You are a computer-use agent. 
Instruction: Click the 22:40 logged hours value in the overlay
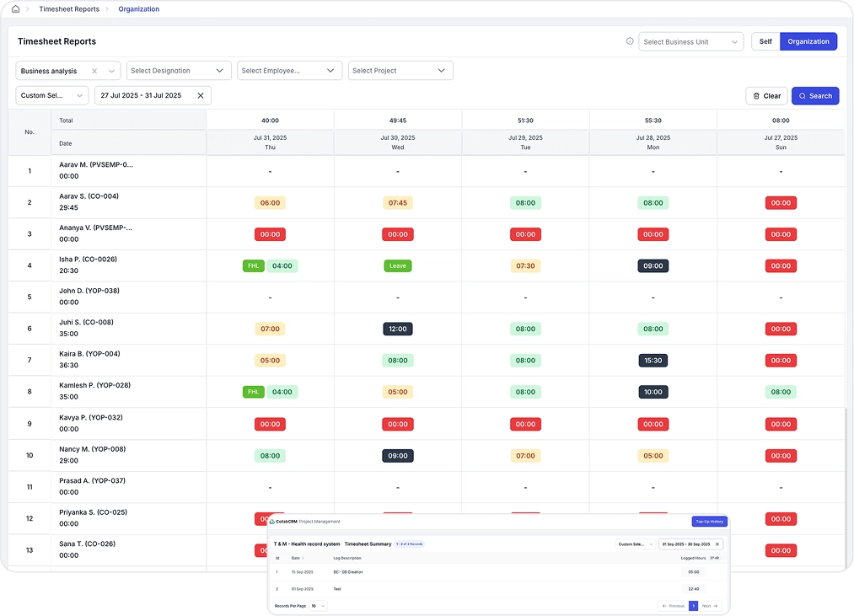(x=693, y=589)
